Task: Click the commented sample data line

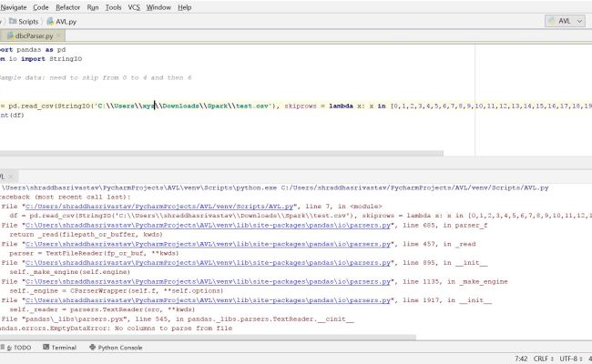Action: pyautogui.click(x=96, y=77)
